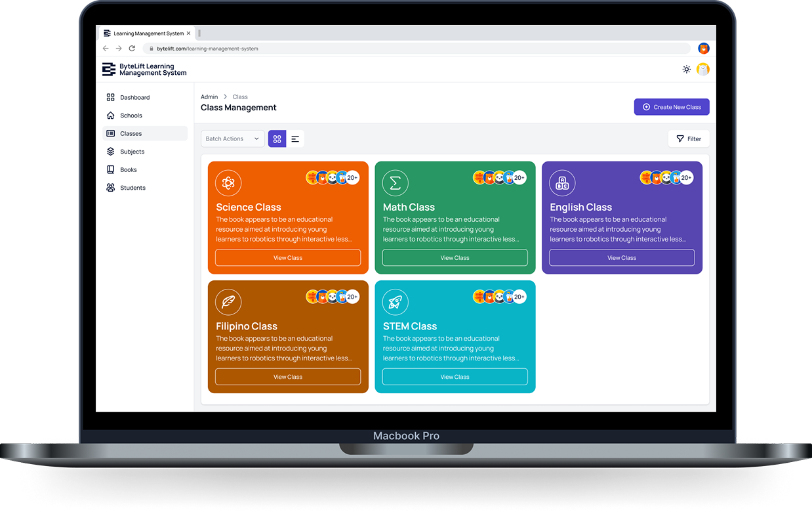Open the Batch Actions dropdown
The width and height of the screenshot is (812, 512).
pyautogui.click(x=232, y=139)
